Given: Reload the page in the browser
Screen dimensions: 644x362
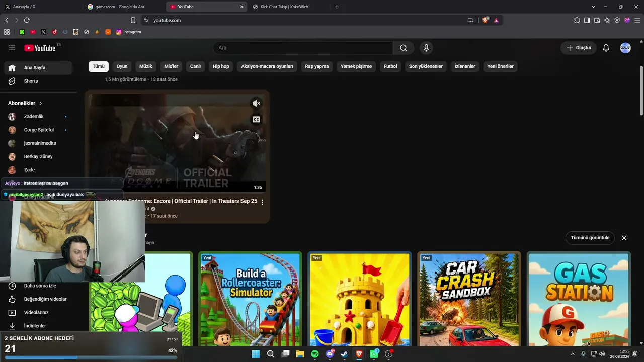Looking at the screenshot, I should coord(27,20).
